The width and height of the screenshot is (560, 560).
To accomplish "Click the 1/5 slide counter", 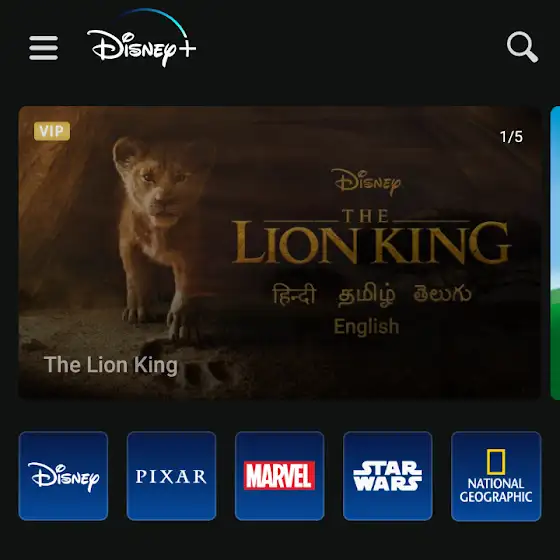I will tap(511, 137).
